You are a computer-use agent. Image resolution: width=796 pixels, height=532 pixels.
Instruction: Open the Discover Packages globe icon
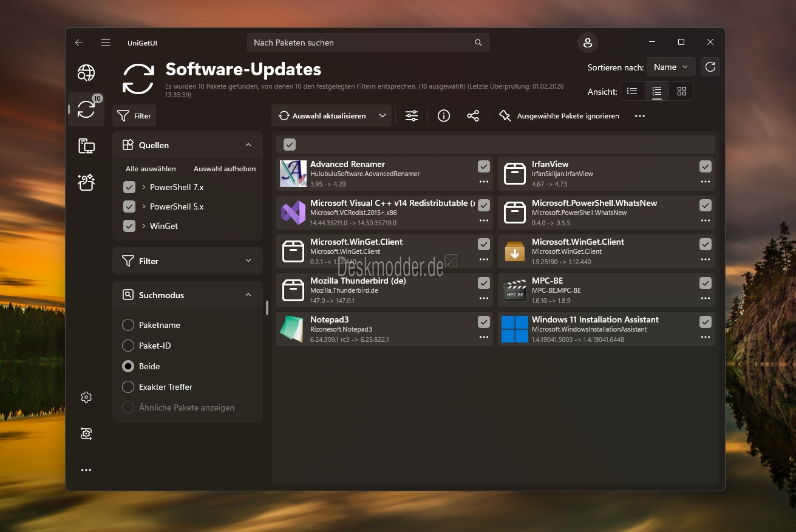click(86, 73)
